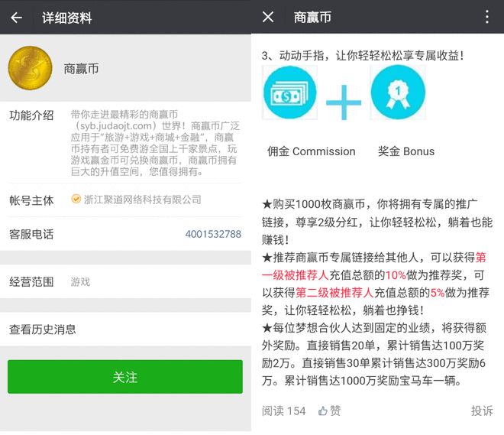Viewport: 504px width, 435px height.
Task: Tap the 经营范围 value 游戏
Action: 80,282
